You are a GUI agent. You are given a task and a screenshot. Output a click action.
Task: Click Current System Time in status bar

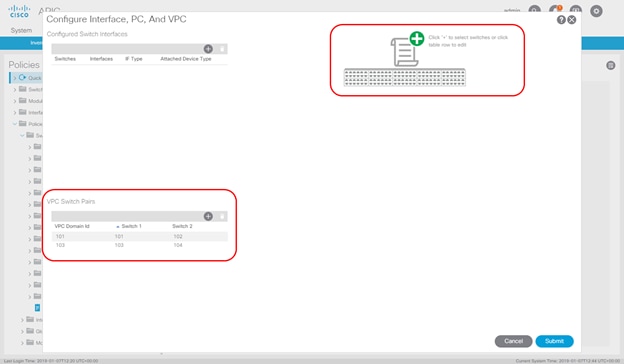coord(568,361)
